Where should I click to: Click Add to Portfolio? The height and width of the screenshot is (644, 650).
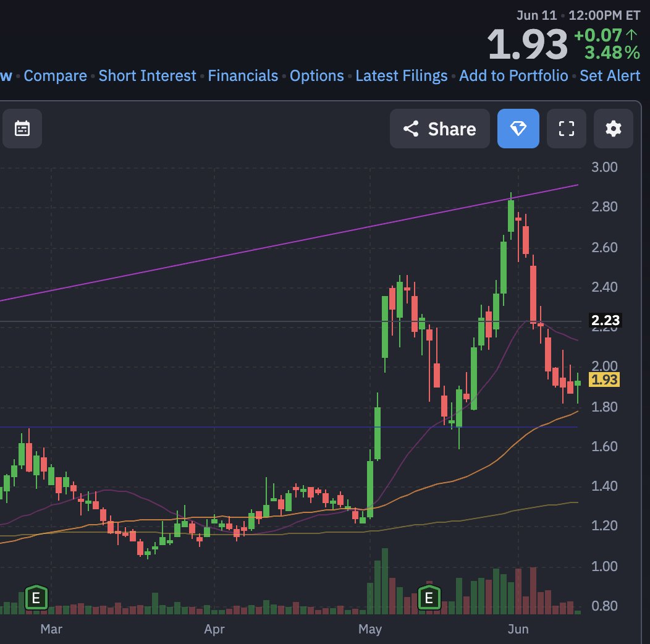[513, 76]
